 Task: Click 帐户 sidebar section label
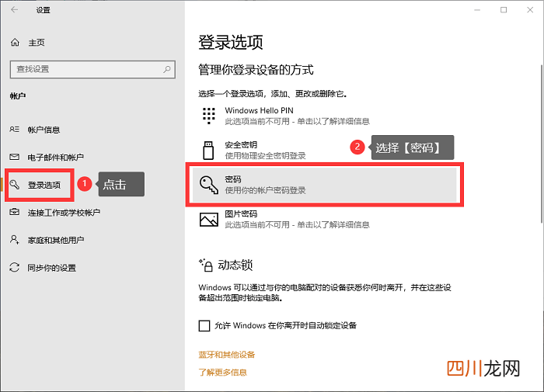point(18,96)
